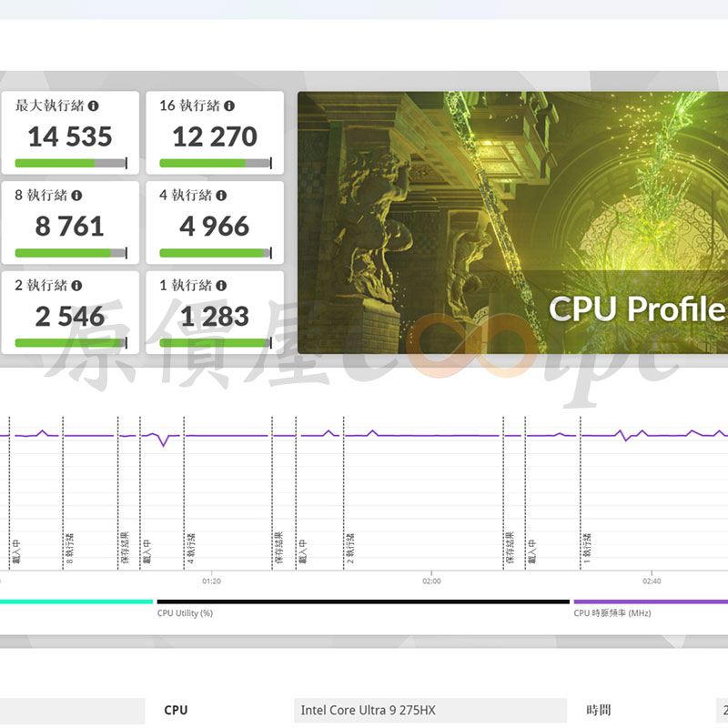Select the Intel Core Ultra 9 275HX field
The image size is (728, 728).
click(x=430, y=711)
